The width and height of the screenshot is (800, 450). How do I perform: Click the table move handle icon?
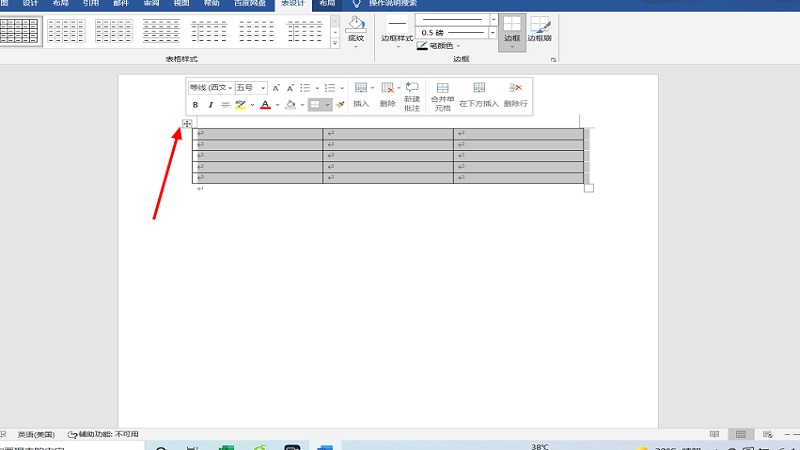(x=187, y=123)
